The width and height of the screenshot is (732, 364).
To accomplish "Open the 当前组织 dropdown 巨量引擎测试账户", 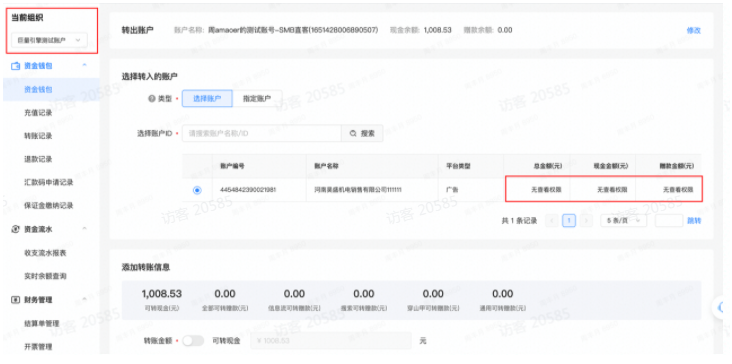I will pyautogui.click(x=49, y=40).
